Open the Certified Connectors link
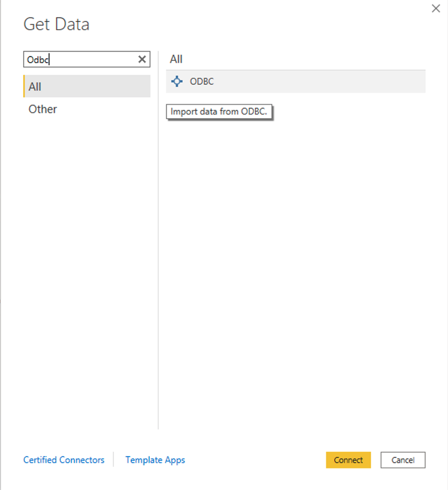Viewport: 448px width, 490px height. pyautogui.click(x=64, y=460)
